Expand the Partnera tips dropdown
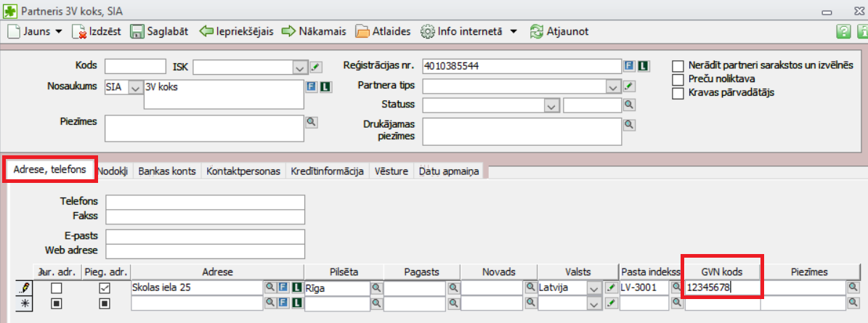868x323 pixels. click(x=613, y=87)
